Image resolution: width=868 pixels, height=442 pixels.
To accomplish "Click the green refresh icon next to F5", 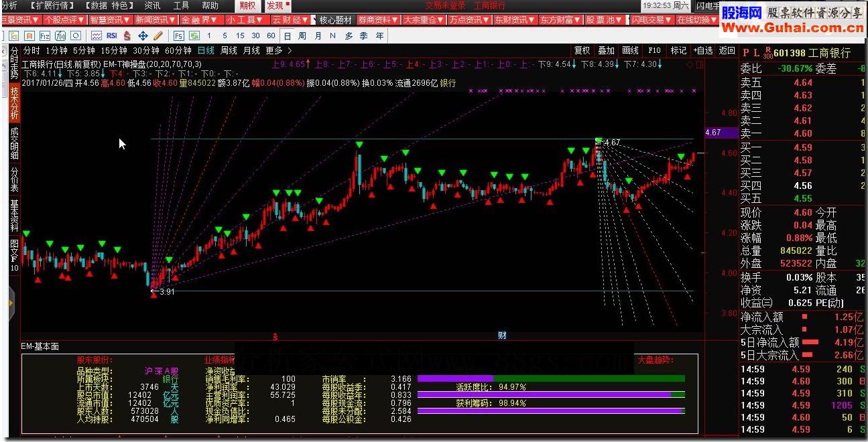I will click(x=194, y=35).
